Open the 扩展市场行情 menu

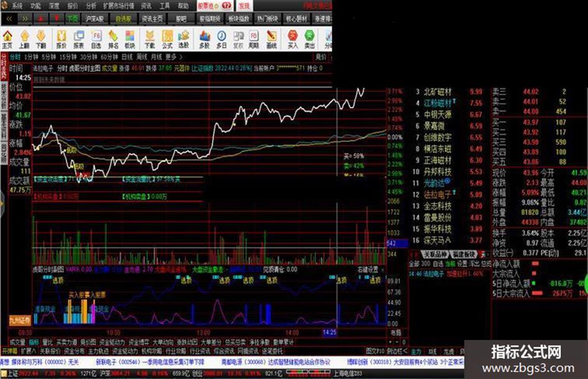click(118, 6)
